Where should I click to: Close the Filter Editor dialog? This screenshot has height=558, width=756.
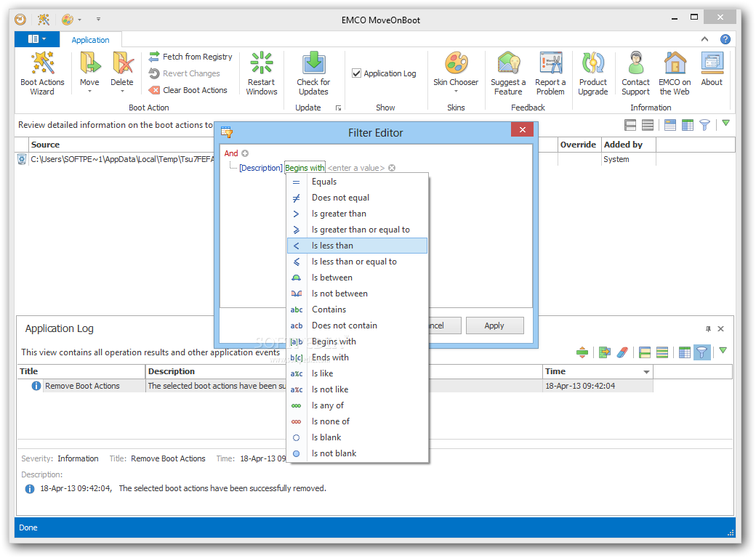522,129
